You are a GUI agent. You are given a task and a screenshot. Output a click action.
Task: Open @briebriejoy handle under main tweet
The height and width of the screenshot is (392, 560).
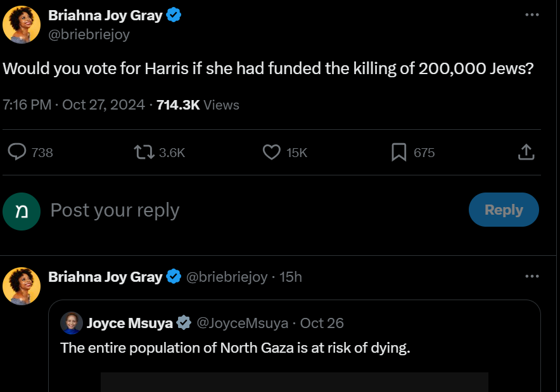click(x=89, y=35)
